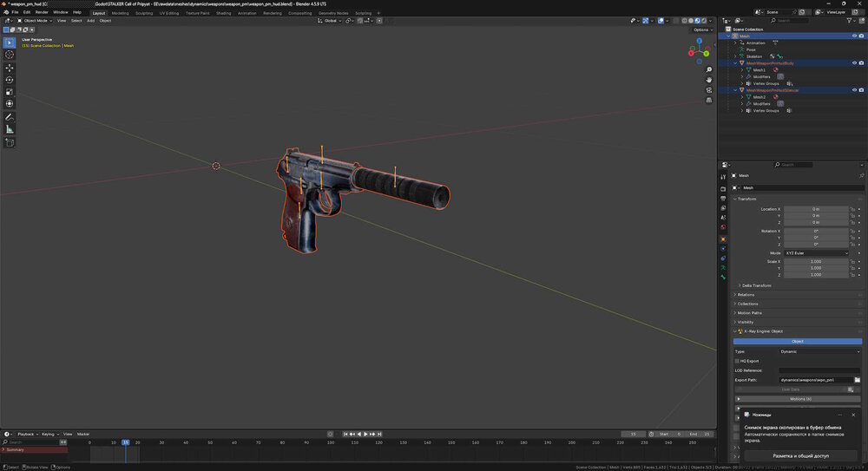Switch to the Shading workspace tab
The height and width of the screenshot is (471, 868).
pyautogui.click(x=224, y=13)
